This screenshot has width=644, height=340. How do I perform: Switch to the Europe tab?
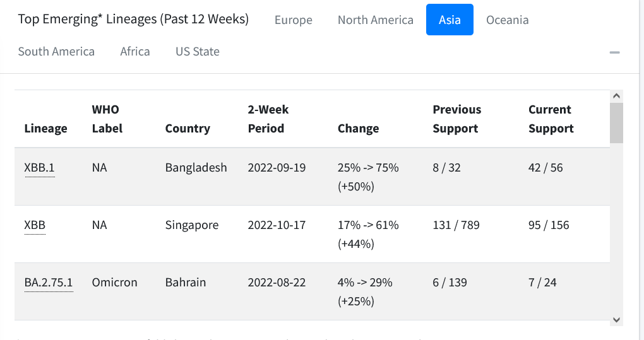293,20
